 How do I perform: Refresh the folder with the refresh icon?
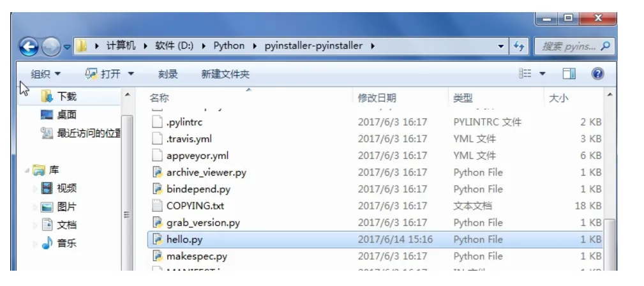(519, 47)
